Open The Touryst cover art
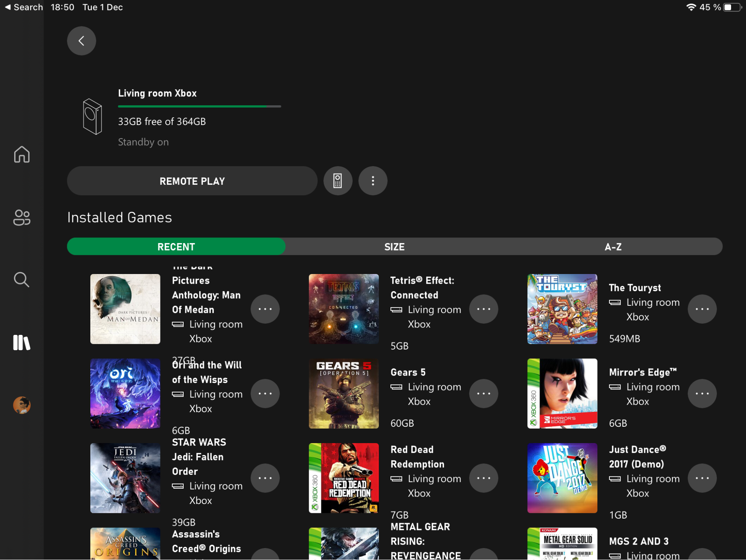Screen dimensions: 746x560 click(x=562, y=309)
